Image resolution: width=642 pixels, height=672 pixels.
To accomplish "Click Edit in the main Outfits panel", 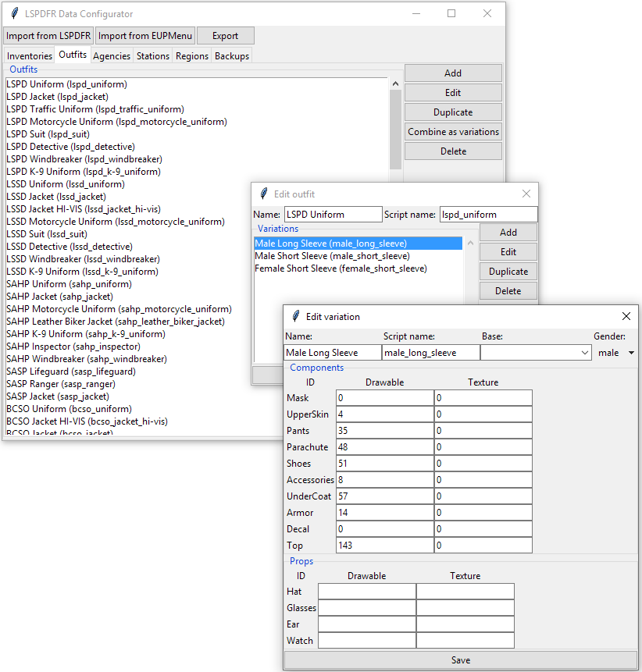I will point(453,93).
